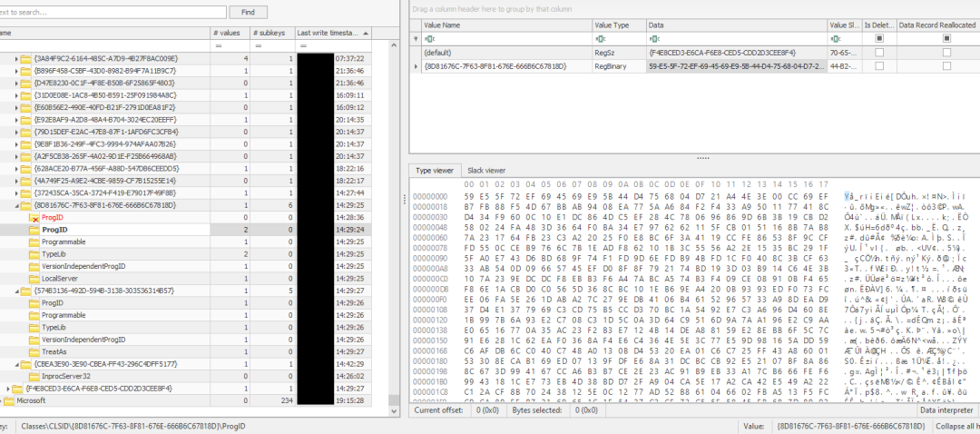
Task: Click folder icon of {F4E8CED3-E6CA-F6E8-CED5-CDD2D3CEE8F4} key
Action: coord(17,389)
